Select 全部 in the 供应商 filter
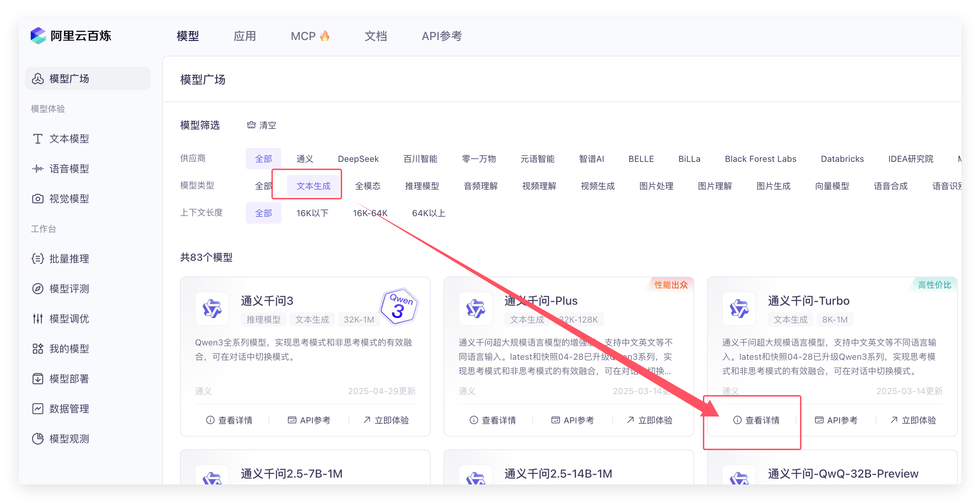The image size is (980, 503). 263,159
